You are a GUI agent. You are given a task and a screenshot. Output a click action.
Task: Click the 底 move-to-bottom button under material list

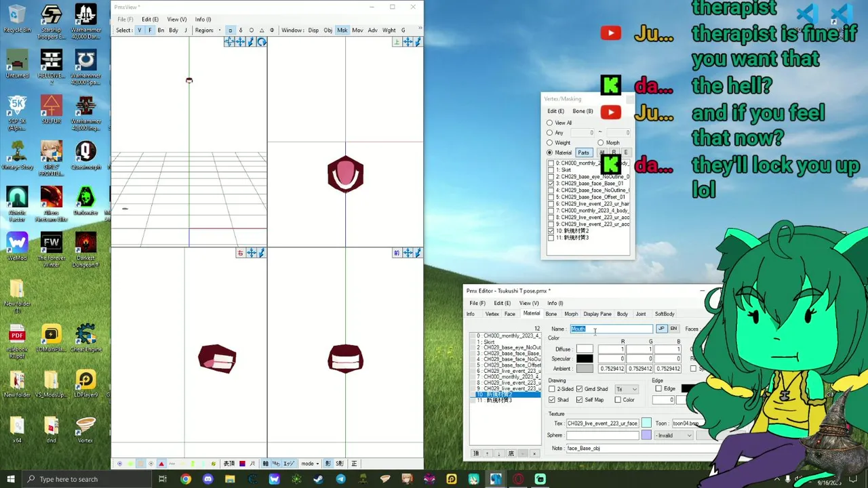click(x=511, y=453)
